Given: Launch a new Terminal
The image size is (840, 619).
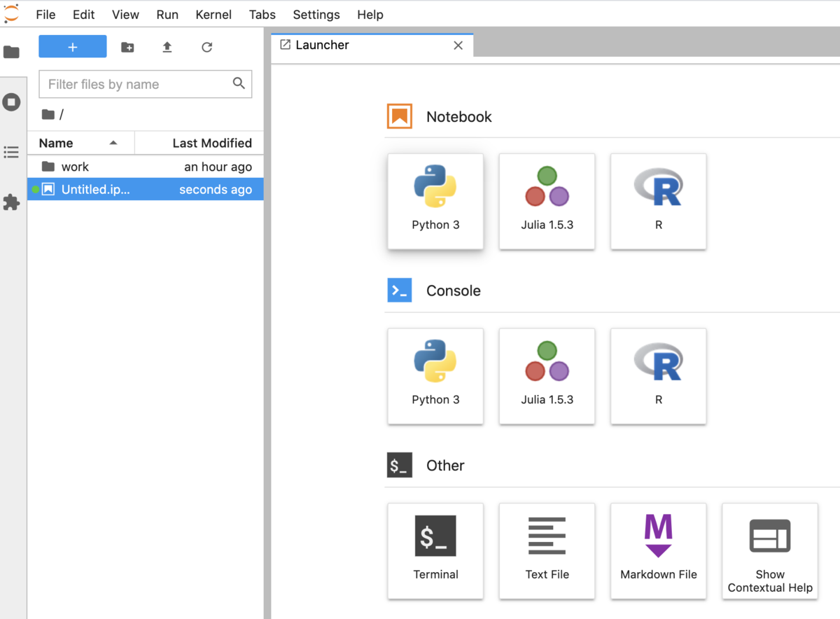Looking at the screenshot, I should point(435,551).
